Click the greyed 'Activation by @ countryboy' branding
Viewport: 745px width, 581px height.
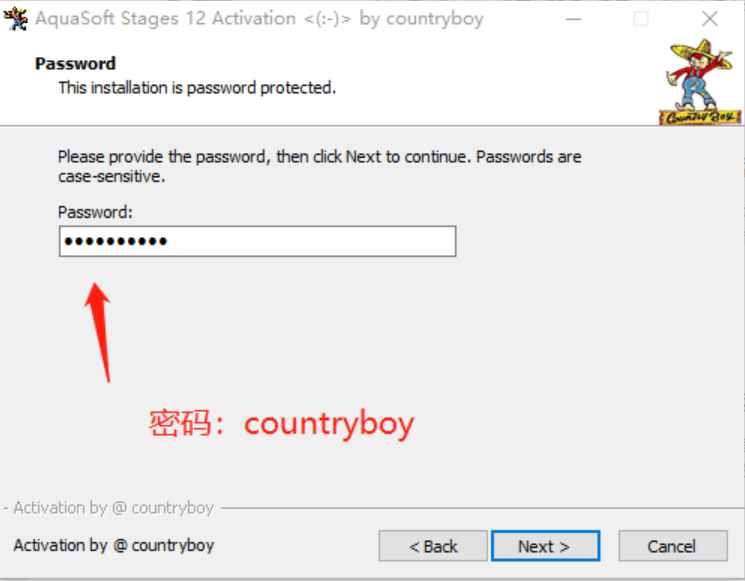(114, 508)
